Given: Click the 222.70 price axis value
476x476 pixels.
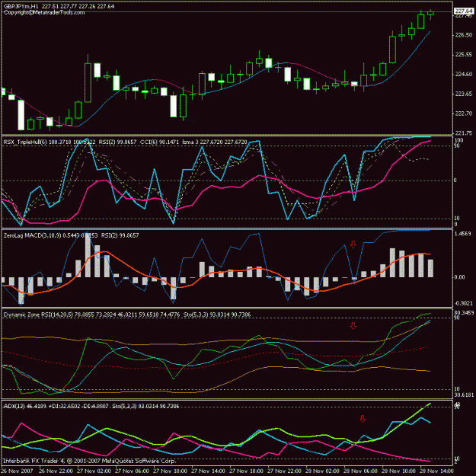Looking at the screenshot, I should [464, 113].
